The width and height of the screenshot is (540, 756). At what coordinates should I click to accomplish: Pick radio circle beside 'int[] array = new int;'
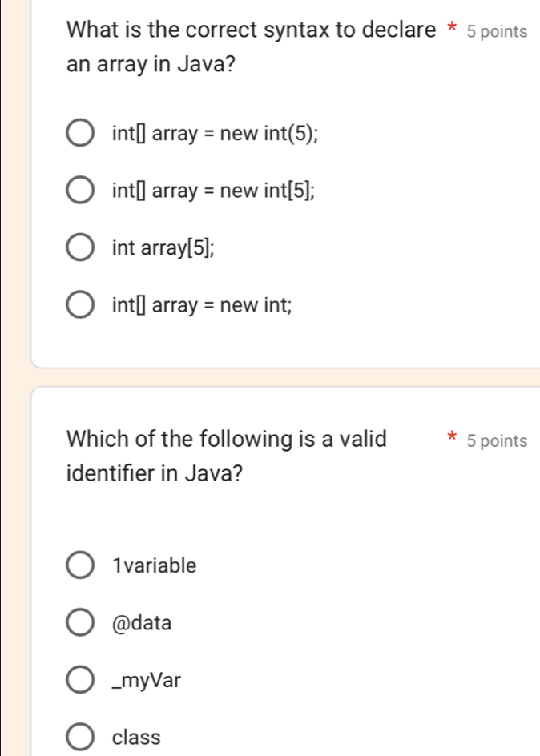(x=80, y=304)
